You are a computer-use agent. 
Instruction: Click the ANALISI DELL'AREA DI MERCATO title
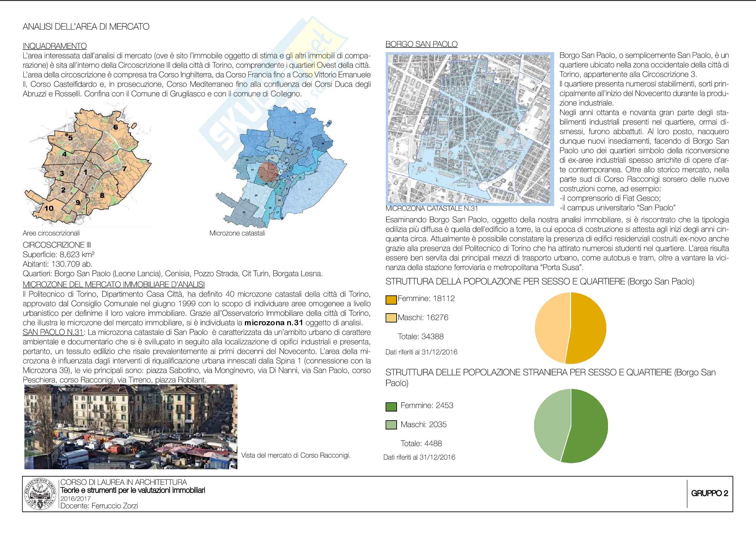(86, 27)
